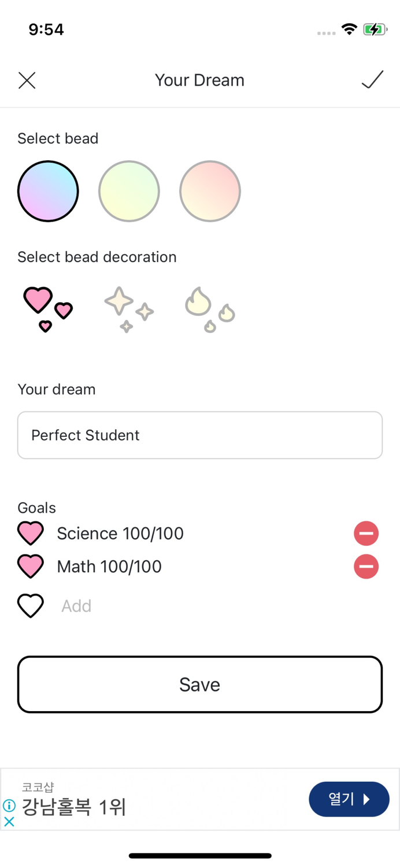
Task: Click the empty heart beside Add
Action: (x=31, y=605)
